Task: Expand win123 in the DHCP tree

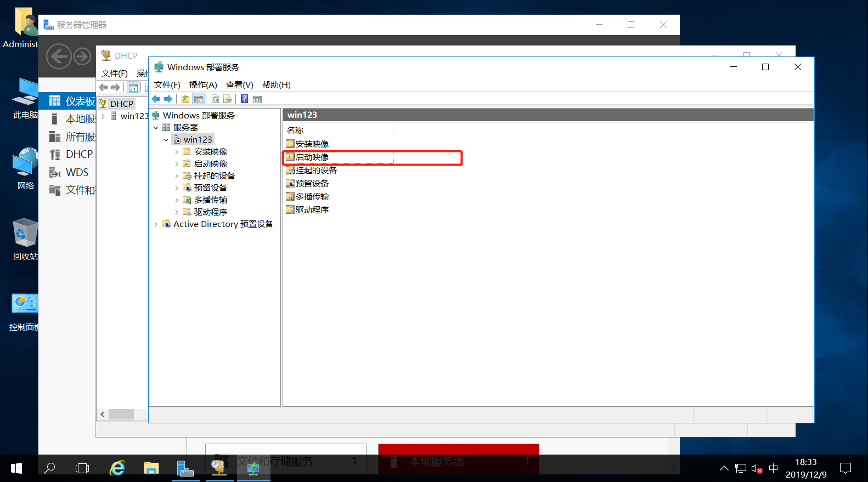Action: click(x=103, y=116)
